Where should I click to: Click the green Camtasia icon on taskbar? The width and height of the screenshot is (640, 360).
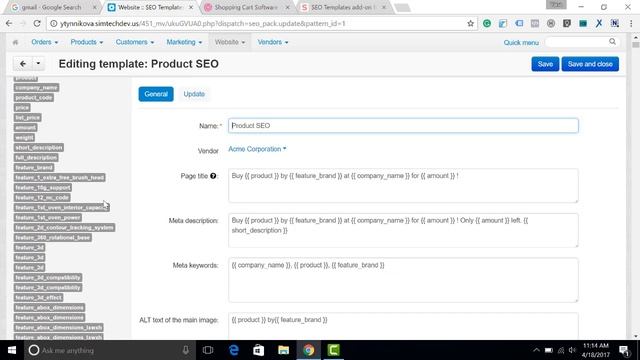pyautogui.click(x=333, y=350)
